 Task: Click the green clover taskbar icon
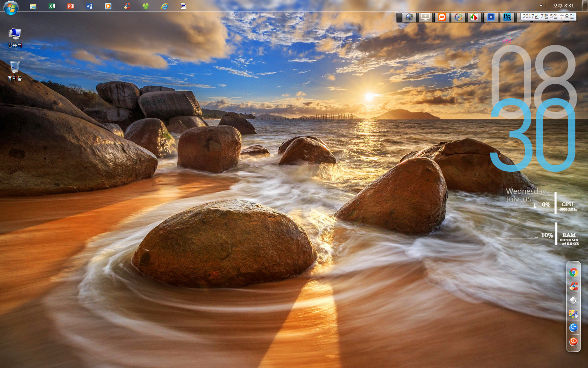[x=146, y=6]
